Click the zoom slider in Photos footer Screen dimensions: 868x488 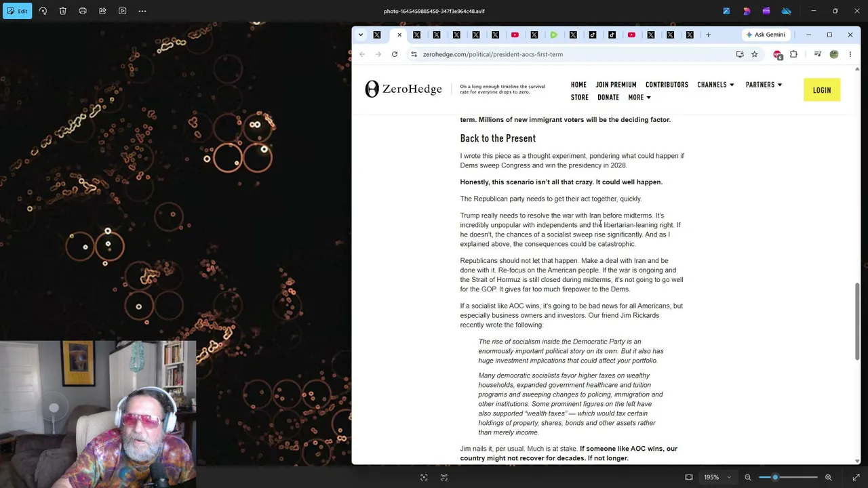pyautogui.click(x=788, y=477)
